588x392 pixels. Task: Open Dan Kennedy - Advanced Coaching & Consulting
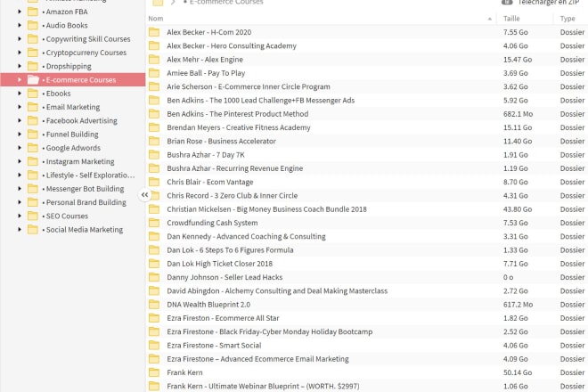pos(246,236)
